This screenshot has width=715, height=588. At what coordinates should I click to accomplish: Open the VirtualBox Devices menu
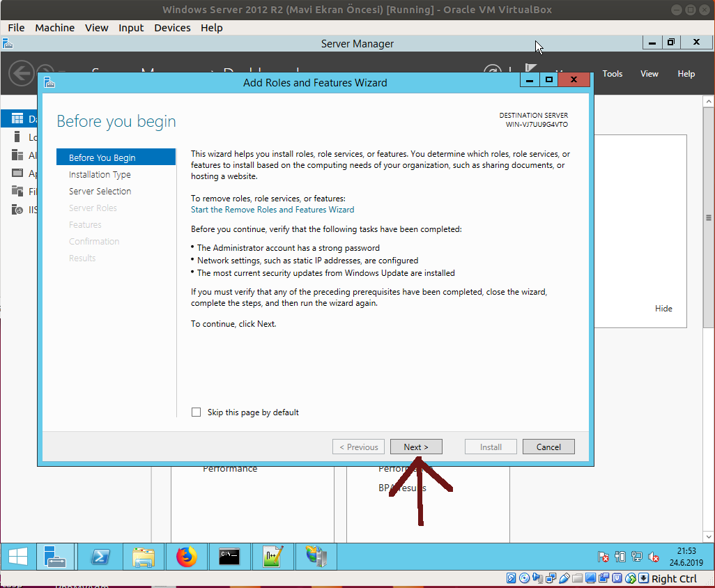click(x=172, y=28)
